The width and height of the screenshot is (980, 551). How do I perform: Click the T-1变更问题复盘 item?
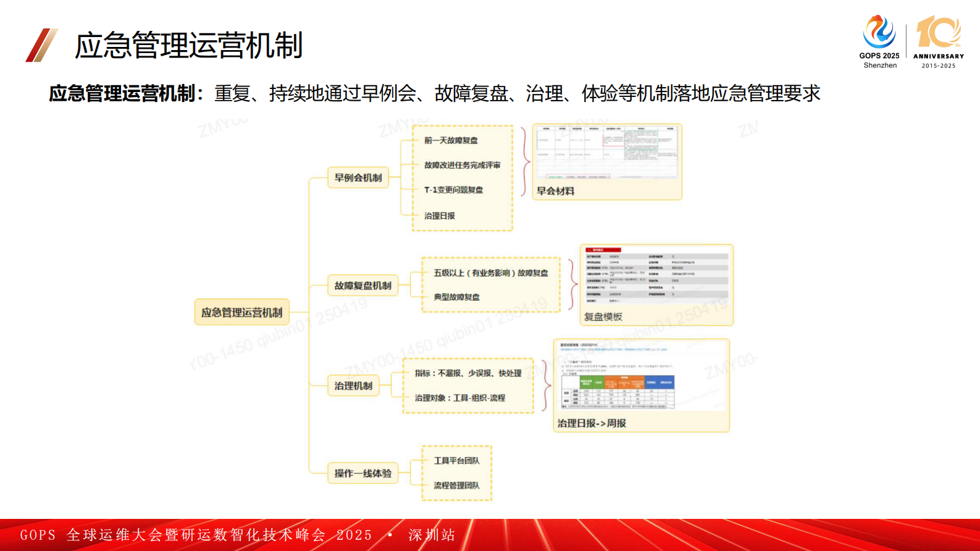[x=453, y=190]
